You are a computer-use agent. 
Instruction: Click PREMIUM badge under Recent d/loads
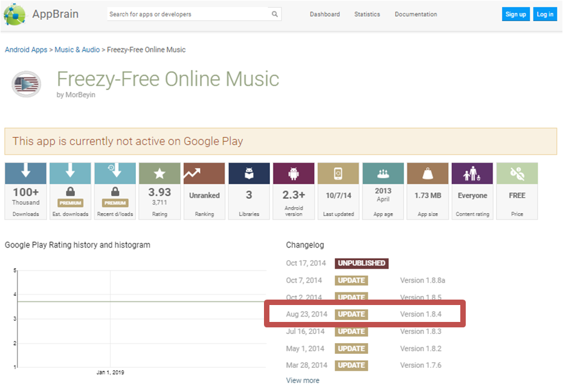[x=115, y=203]
